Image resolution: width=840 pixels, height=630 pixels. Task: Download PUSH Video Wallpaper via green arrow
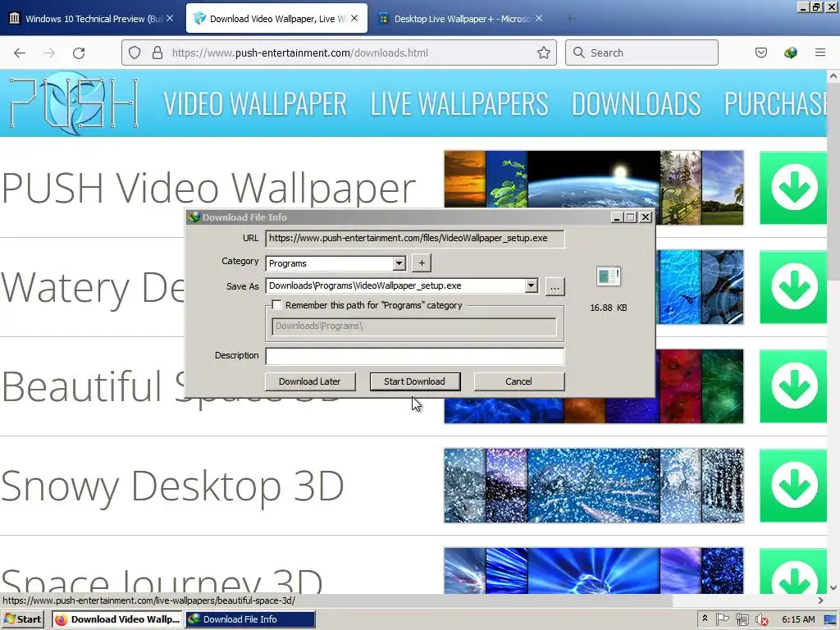click(794, 188)
